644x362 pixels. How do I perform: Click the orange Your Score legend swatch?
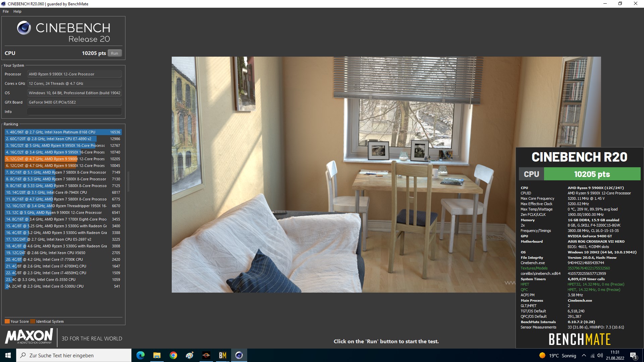click(7, 321)
